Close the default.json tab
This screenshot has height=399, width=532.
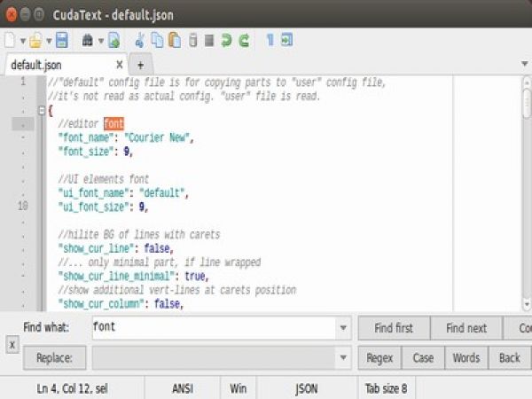120,65
